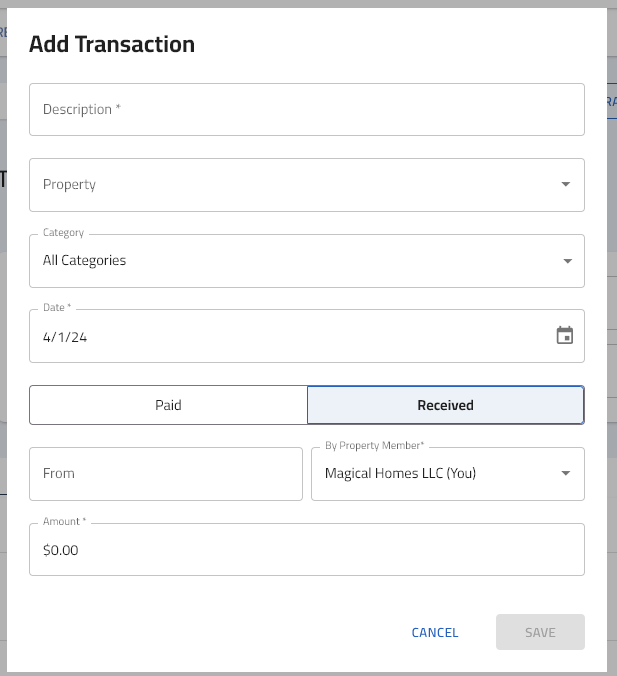Expand the Category dropdown arrow

click(x=567, y=261)
